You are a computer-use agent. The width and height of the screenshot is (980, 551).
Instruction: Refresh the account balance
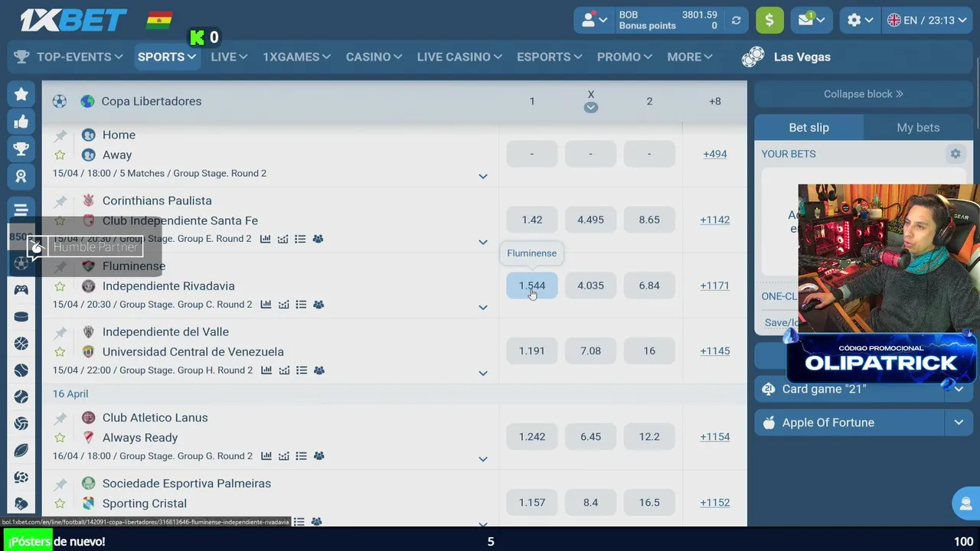click(x=737, y=21)
